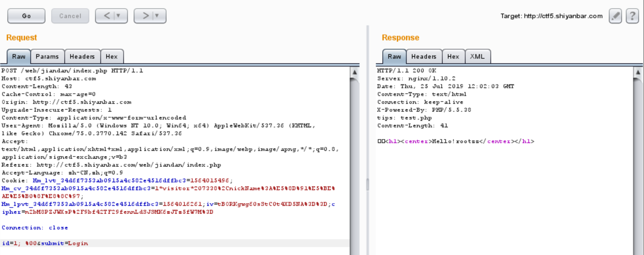
Task: Click the Referer header line
Action: [111, 165]
